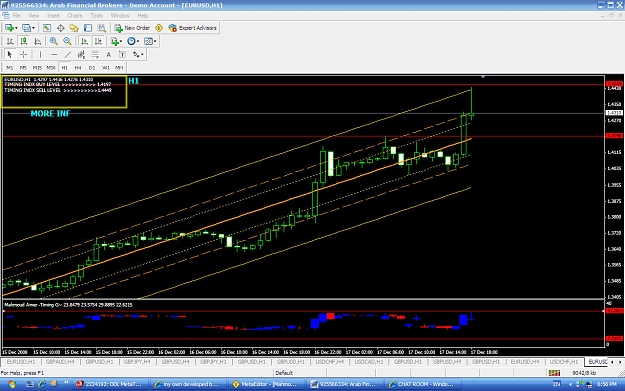Switch to the USDCHF,H4 chart tab
The image size is (625, 391).
[330, 362]
